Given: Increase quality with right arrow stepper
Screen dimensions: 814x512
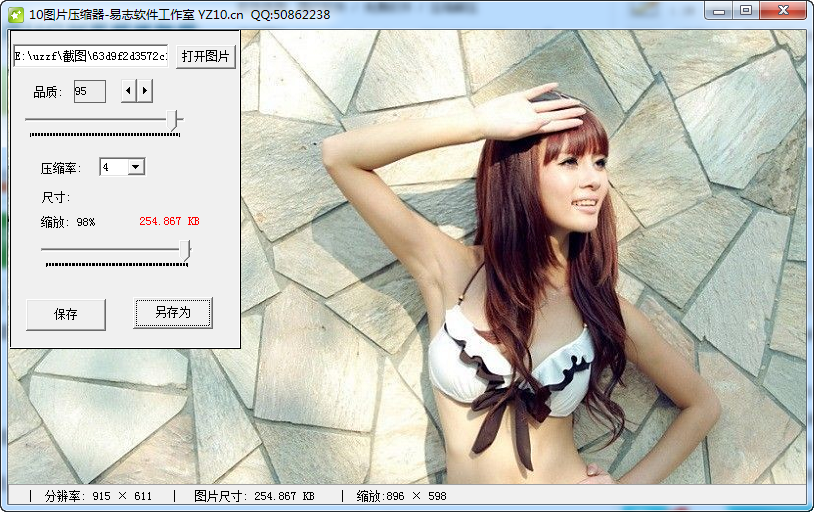Looking at the screenshot, I should (145, 91).
